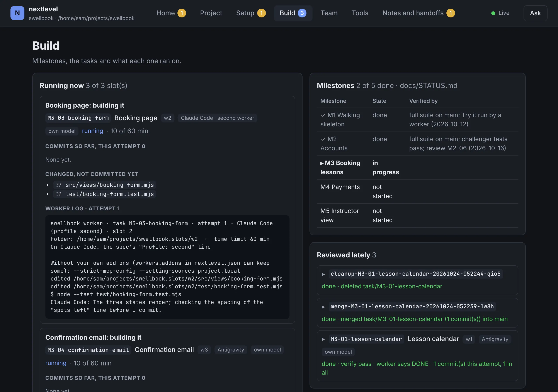The image size is (558, 392).
Task: Click the M3-03-booking-form task id
Action: click(x=78, y=118)
